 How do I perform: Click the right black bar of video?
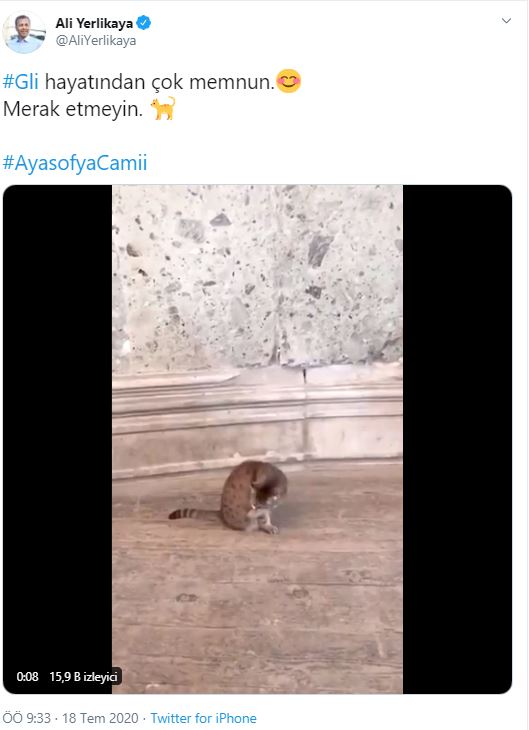[x=457, y=439]
